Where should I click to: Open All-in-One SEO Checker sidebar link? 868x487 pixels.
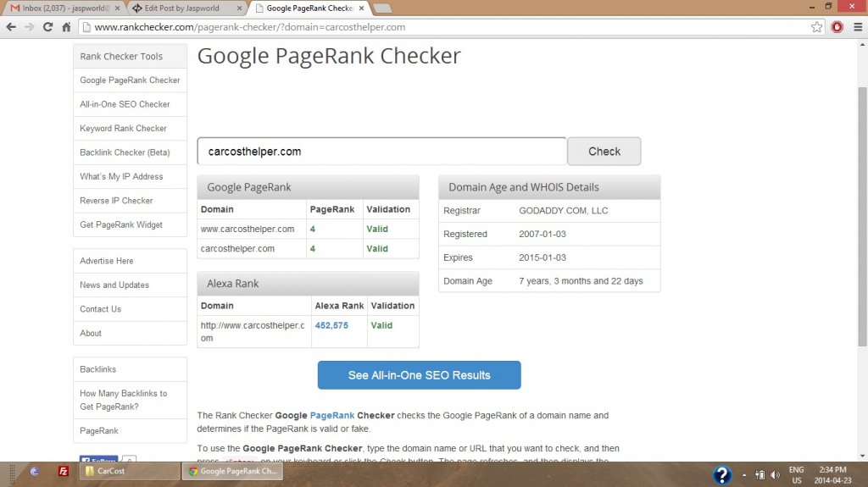tap(130, 104)
